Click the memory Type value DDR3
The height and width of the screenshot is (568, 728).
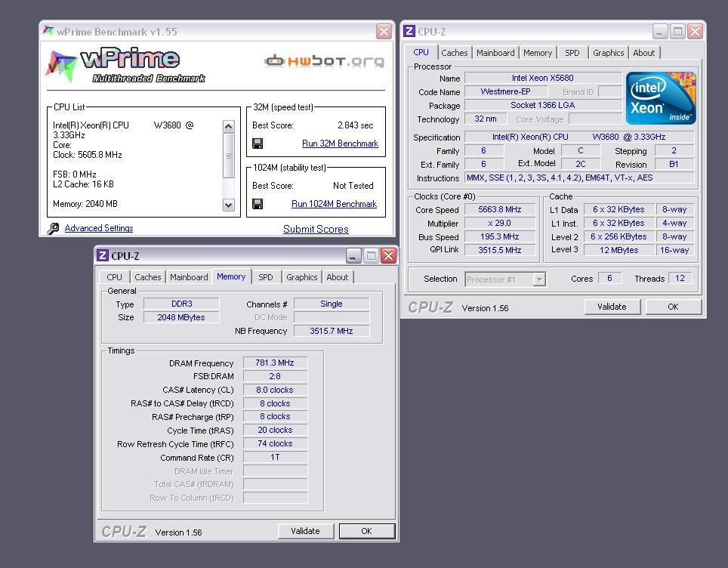181,304
